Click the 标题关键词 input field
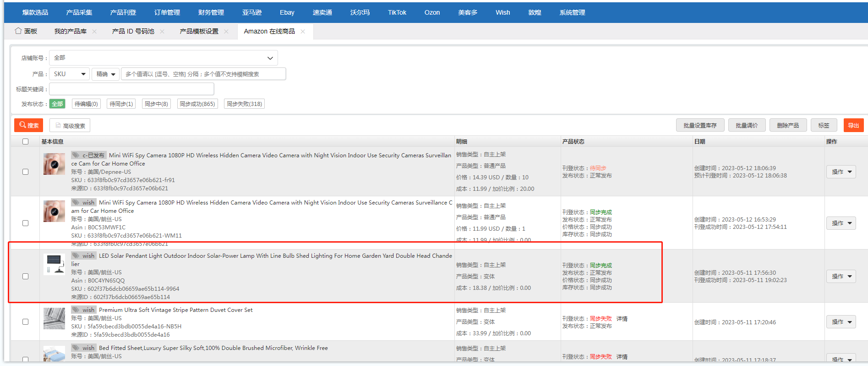Viewport: 868px width, 366px height. point(131,89)
